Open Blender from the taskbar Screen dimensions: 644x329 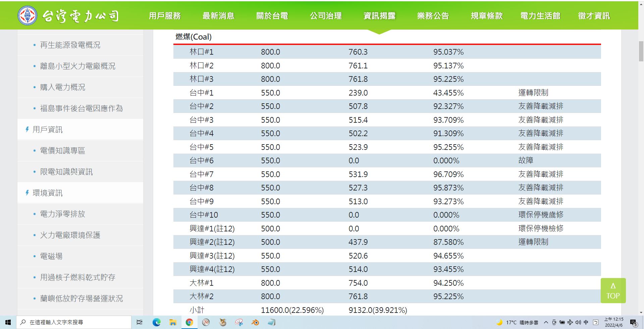point(255,322)
